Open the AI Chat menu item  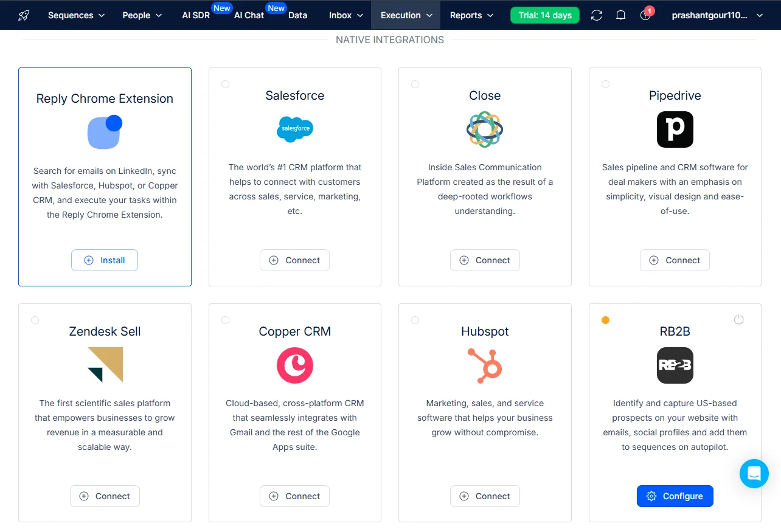[249, 15]
